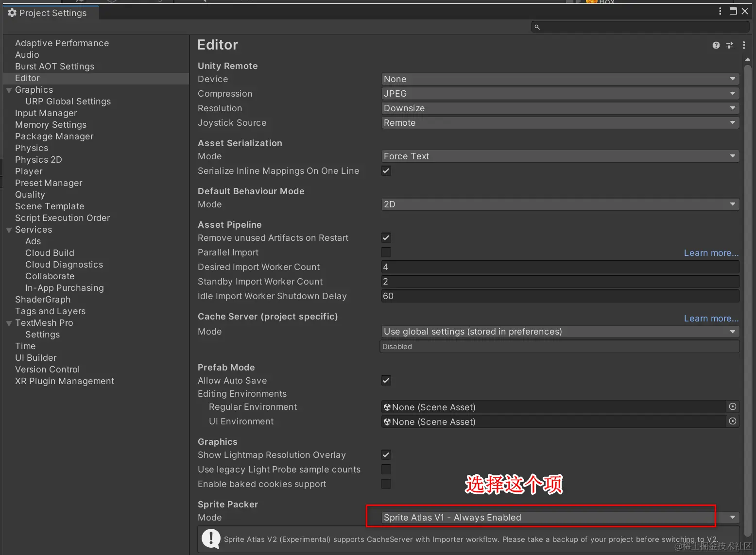756x555 pixels.
Task: Open the Input Manager settings
Action: click(46, 113)
